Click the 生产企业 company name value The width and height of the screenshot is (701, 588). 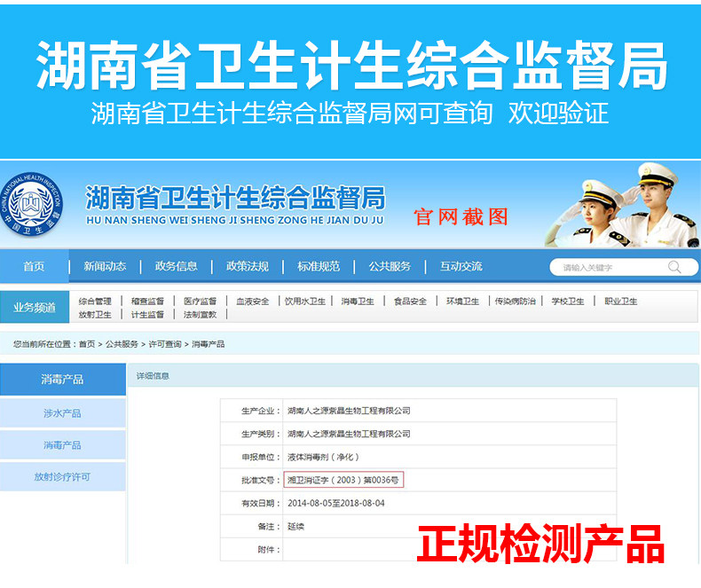tap(349, 411)
